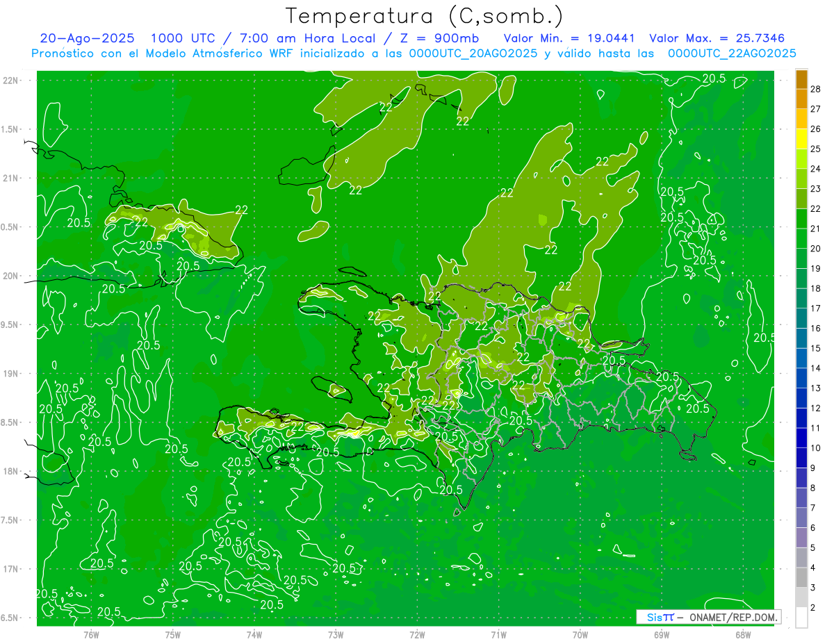Click the '1000 UTC' time label

(x=185, y=38)
